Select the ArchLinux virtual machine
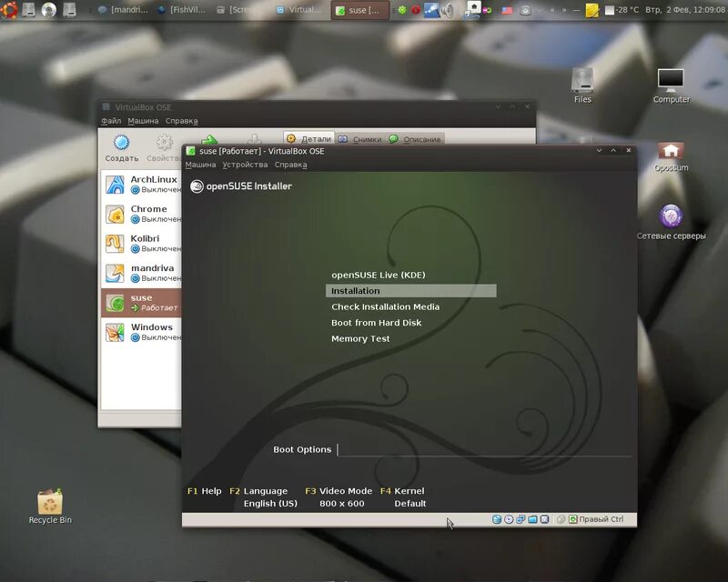Image resolution: width=728 pixels, height=582 pixels. pos(141,185)
